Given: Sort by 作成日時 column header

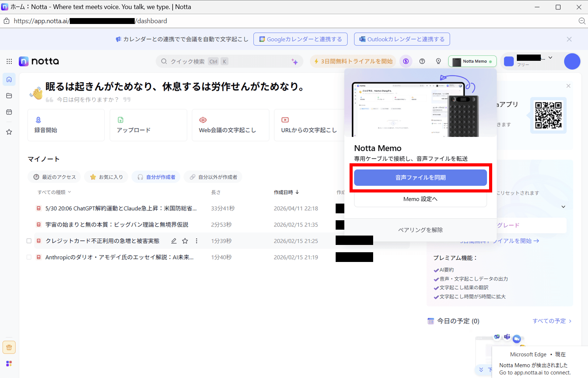Looking at the screenshot, I should point(286,192).
